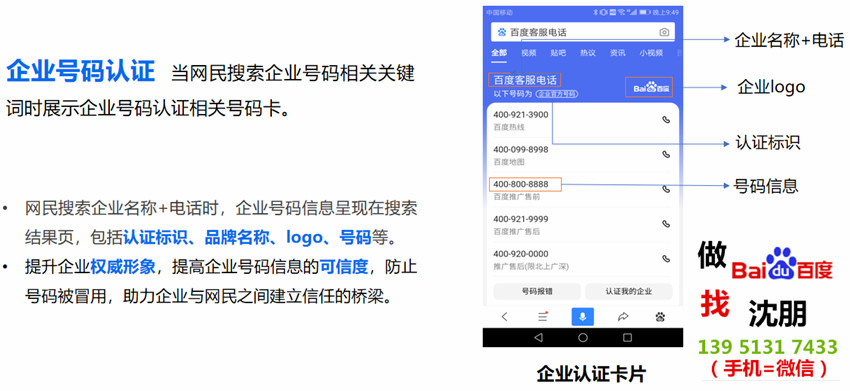The height and width of the screenshot is (391, 850).
Task: Click the 百度客服电话 search input field
Action: tap(583, 33)
